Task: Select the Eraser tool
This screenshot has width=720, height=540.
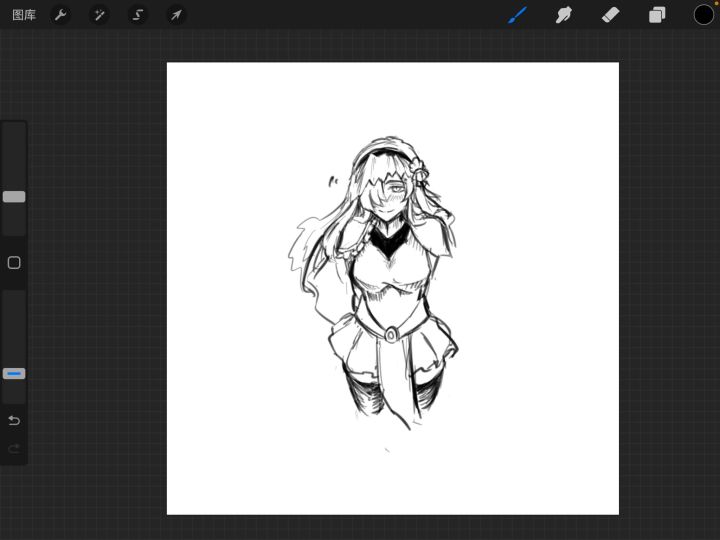Action: (611, 15)
